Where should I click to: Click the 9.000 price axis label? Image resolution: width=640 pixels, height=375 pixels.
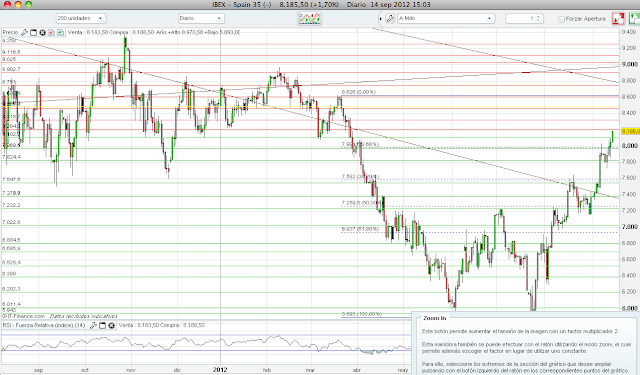click(630, 64)
